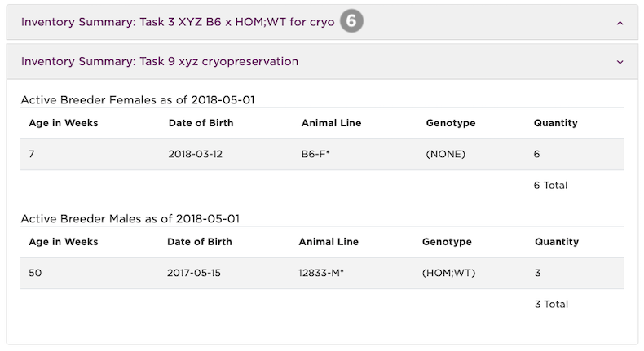Click Age in Weeks header in females table
Screen dimensions: 644x351
click(x=64, y=123)
